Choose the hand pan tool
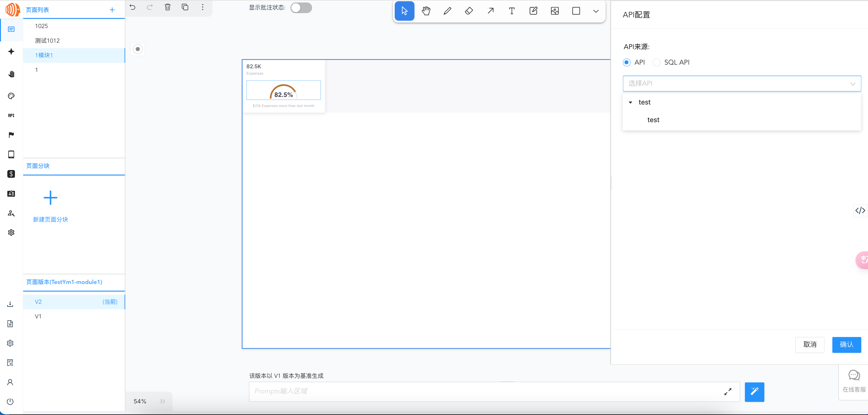This screenshot has height=415, width=868. click(426, 11)
